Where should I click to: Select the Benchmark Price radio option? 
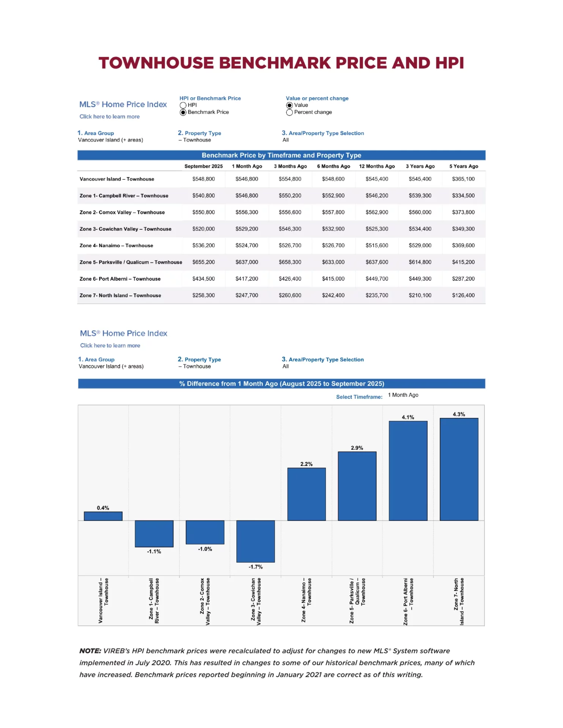(x=183, y=113)
